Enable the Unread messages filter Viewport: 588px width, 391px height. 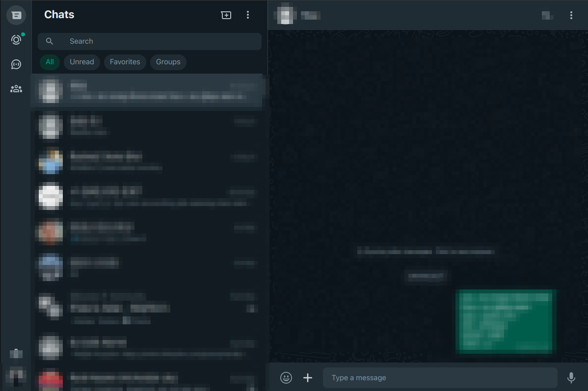(81, 62)
